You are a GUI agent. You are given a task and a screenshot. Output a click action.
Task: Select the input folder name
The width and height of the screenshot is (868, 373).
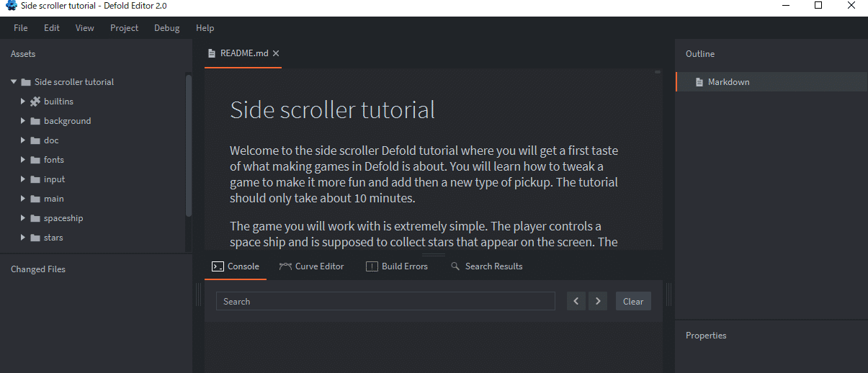pyautogui.click(x=54, y=179)
